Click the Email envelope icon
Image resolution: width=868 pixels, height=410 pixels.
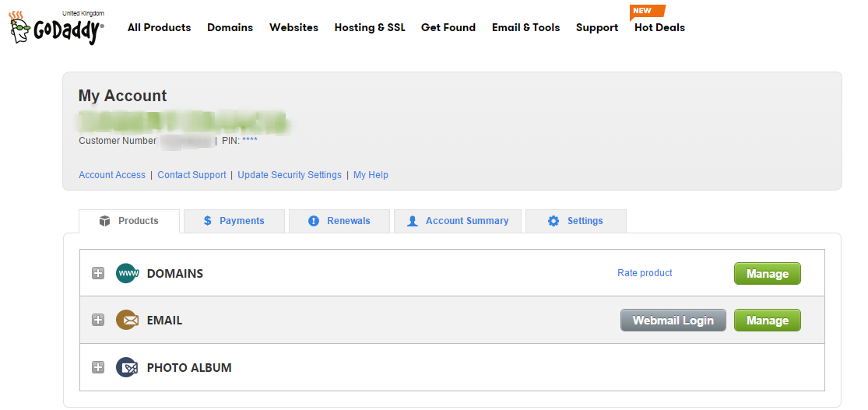click(x=127, y=321)
